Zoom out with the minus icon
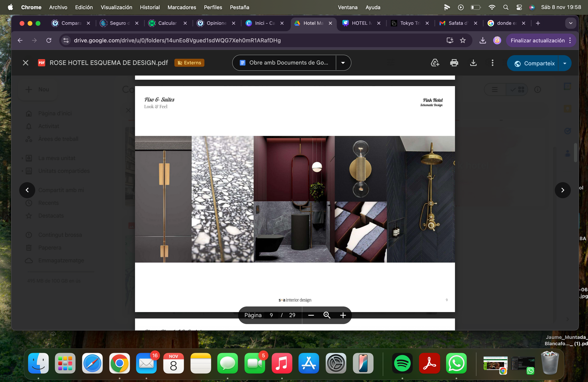Image resolution: width=588 pixels, height=382 pixels. tap(311, 315)
